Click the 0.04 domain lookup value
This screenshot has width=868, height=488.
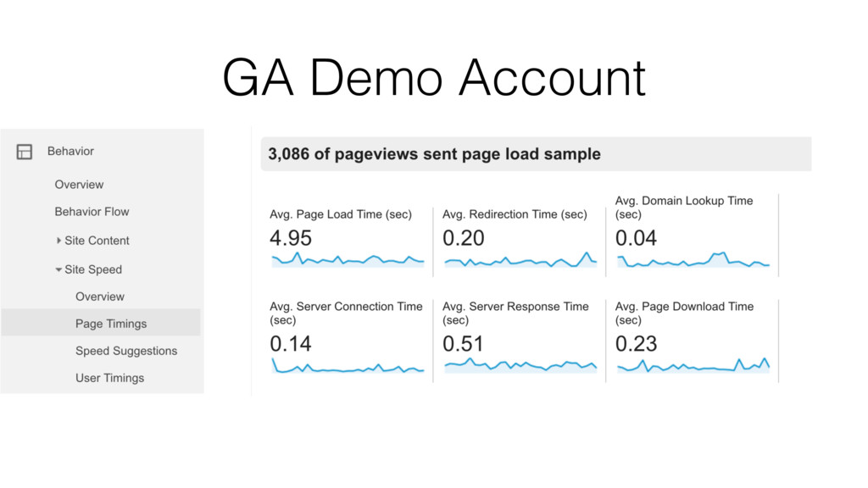click(636, 238)
